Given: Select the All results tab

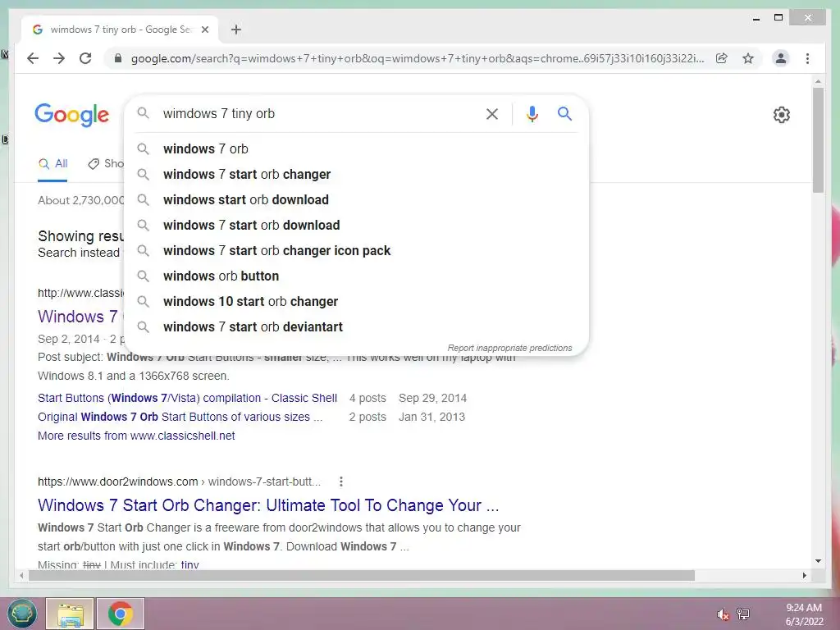Looking at the screenshot, I should coord(52,163).
